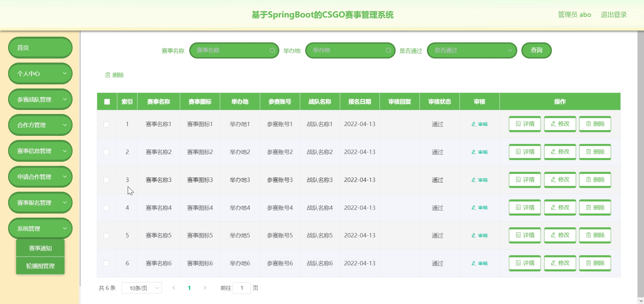Delete 赛事名称2 row
This screenshot has height=304, width=644.
[595, 152]
